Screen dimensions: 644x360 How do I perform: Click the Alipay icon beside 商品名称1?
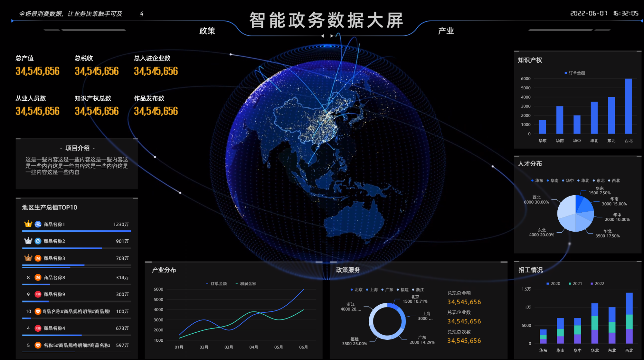[x=38, y=224]
